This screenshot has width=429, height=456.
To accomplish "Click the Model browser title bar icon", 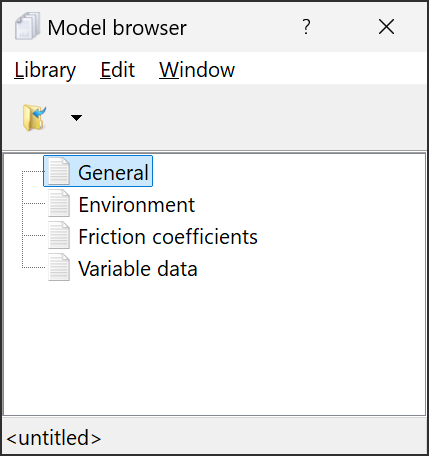I will [28, 26].
